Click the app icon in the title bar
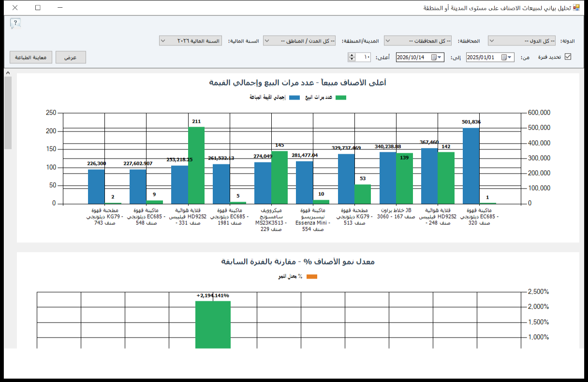Image resolution: width=588 pixels, height=382 pixels. point(576,8)
